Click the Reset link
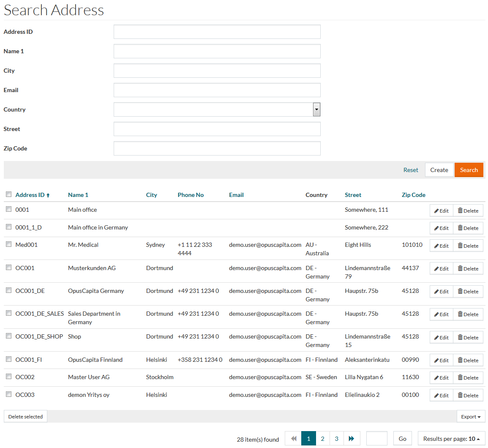The width and height of the screenshot is (488, 448). tap(411, 170)
